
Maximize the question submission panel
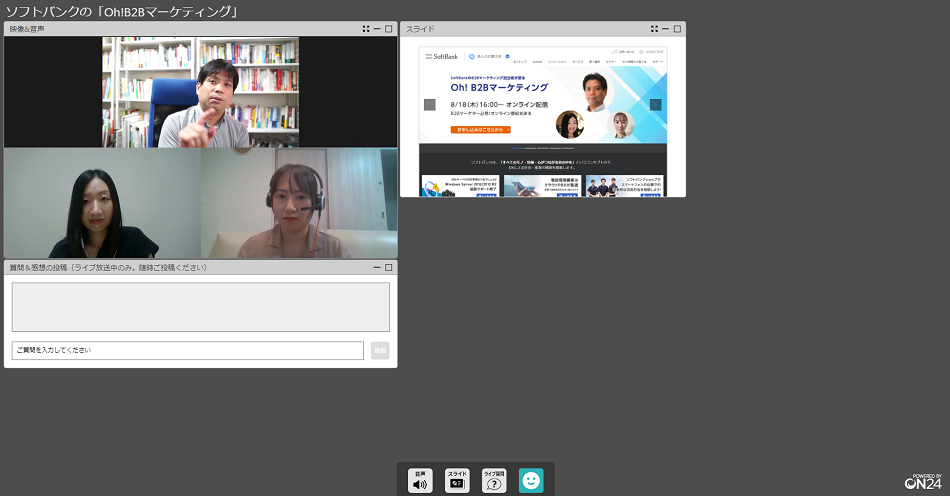coord(388,268)
